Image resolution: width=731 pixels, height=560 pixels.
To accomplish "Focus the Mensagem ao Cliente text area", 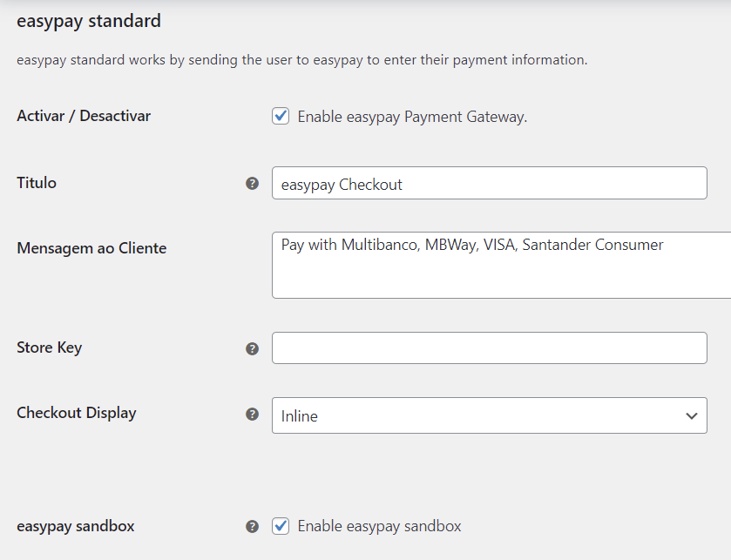I will [x=502, y=265].
